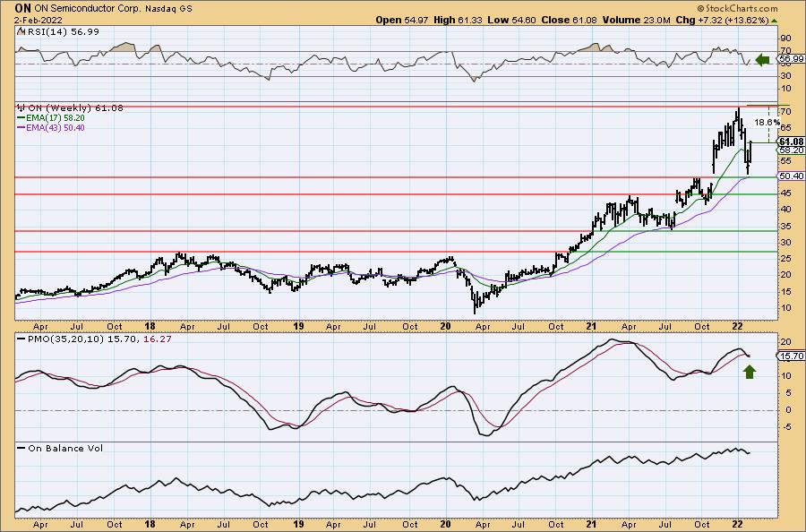Select the EMA(43) 50.40 legend text
The width and height of the screenshot is (806, 532).
tap(56, 127)
